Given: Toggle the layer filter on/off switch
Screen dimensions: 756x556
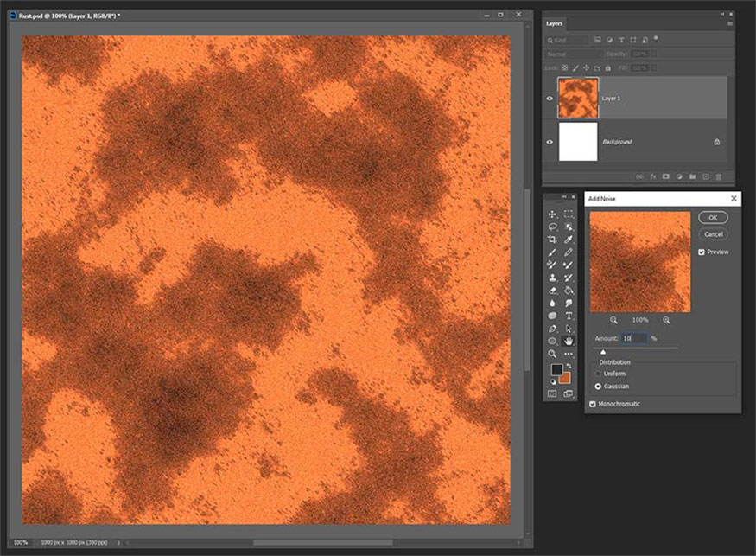Looking at the screenshot, I should [656, 39].
